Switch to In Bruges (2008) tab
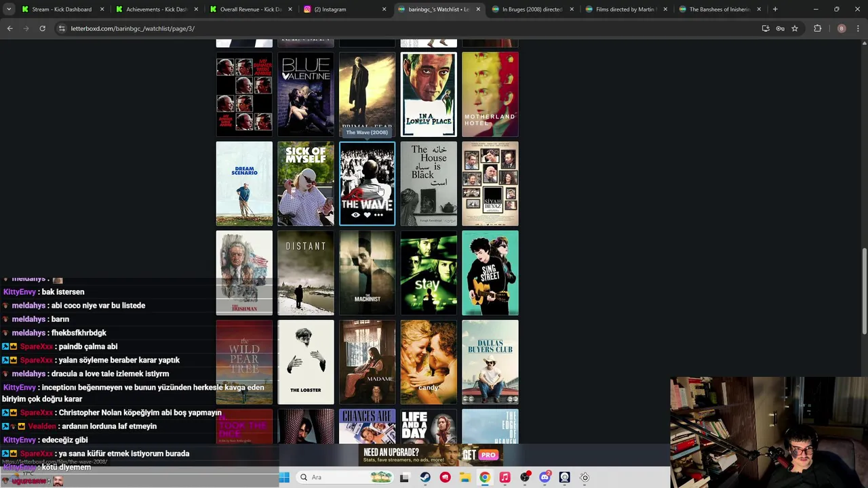Screen dimensions: 868x488 (532, 9)
